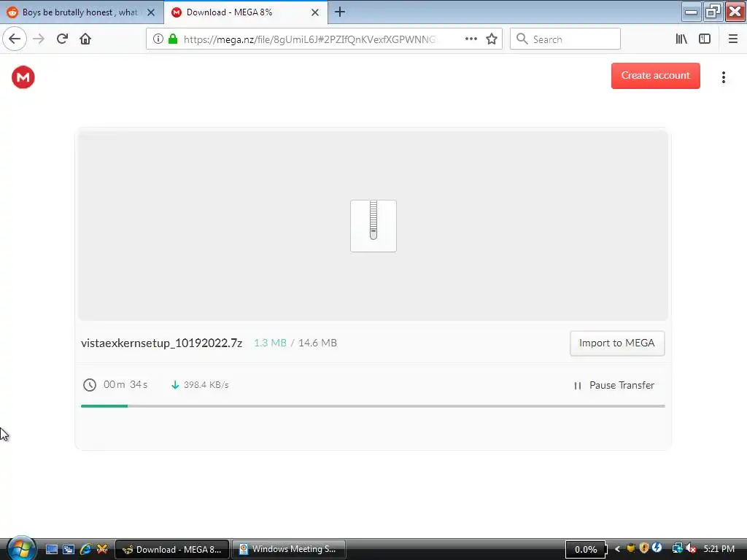The width and height of the screenshot is (747, 560).
Task: Open Windows Meeting Space taskbar button
Action: tap(289, 550)
